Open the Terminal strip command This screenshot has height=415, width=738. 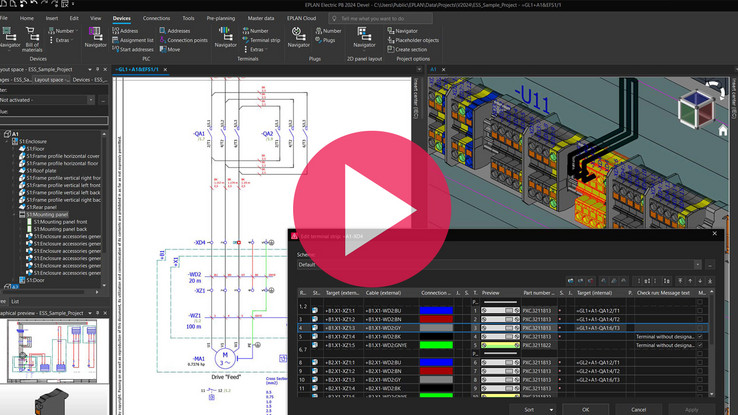click(x=261, y=40)
